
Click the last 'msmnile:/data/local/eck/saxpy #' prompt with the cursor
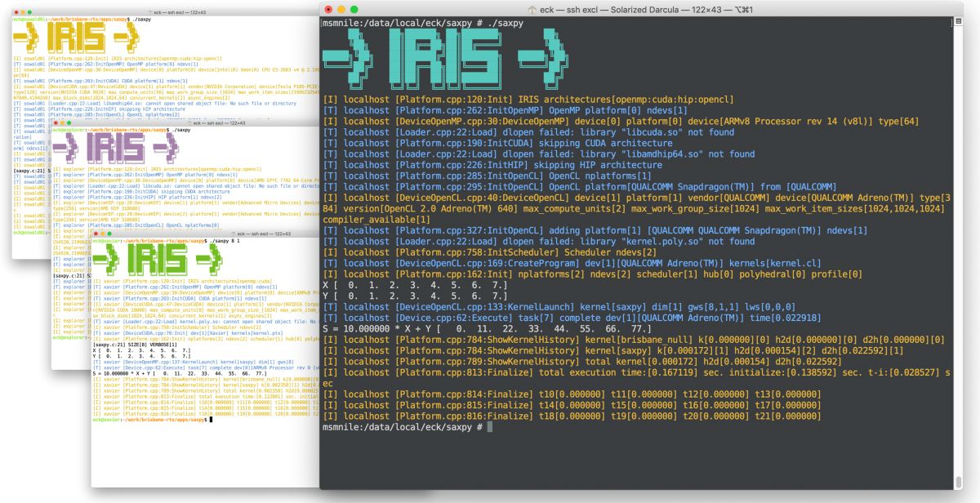point(407,427)
